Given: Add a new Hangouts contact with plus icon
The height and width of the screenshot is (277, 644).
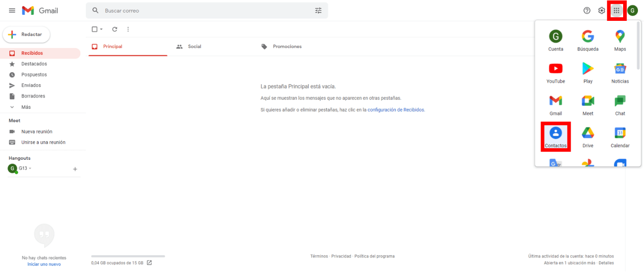Looking at the screenshot, I should 75,169.
